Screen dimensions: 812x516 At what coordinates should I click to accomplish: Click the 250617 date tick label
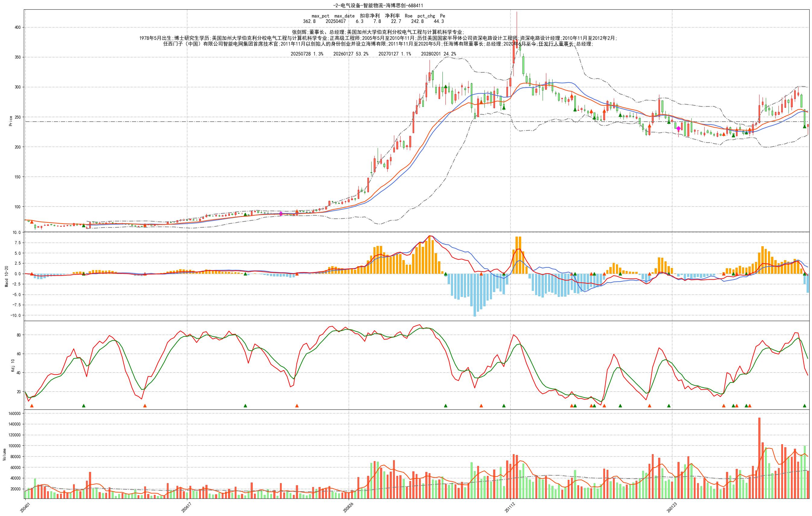(186, 507)
